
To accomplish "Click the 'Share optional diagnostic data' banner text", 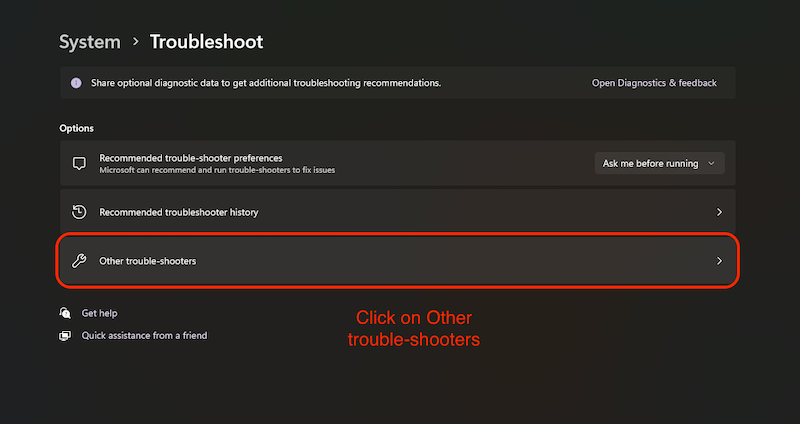I will (265, 83).
